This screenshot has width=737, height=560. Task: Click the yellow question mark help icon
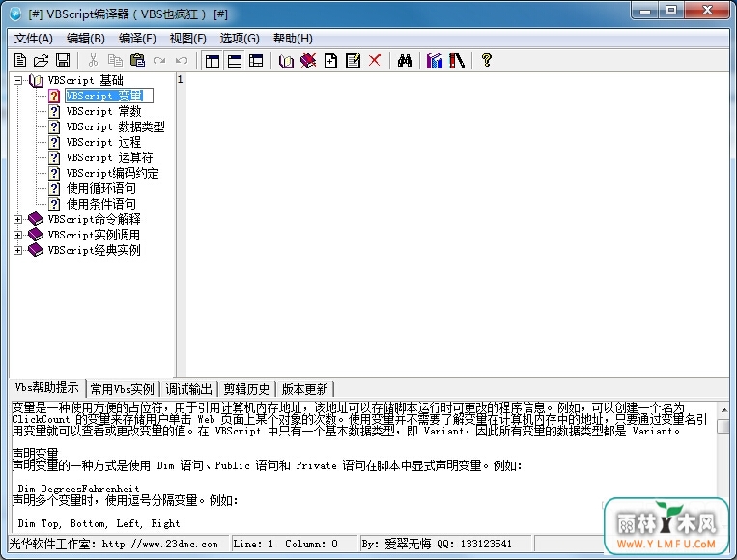click(x=487, y=60)
